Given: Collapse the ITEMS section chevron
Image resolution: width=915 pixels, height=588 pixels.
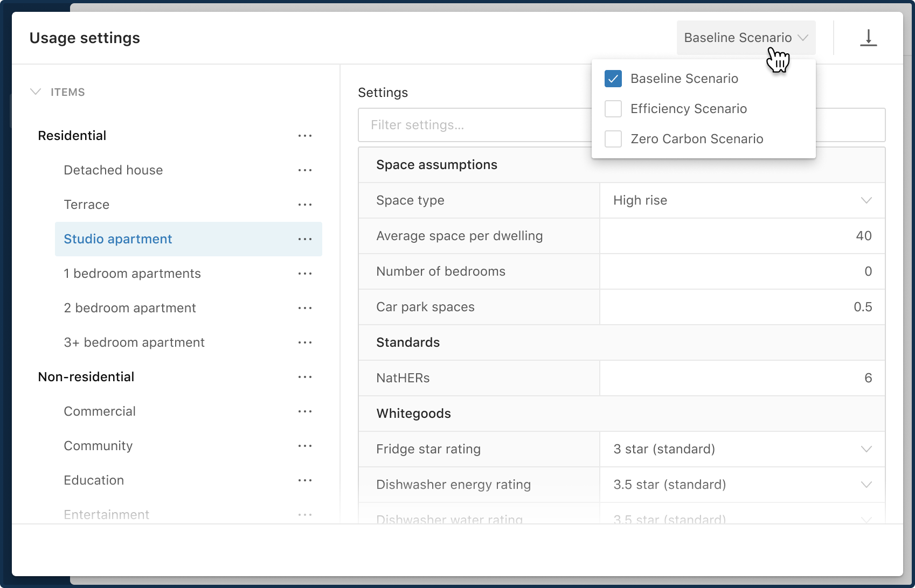Looking at the screenshot, I should pyautogui.click(x=36, y=92).
